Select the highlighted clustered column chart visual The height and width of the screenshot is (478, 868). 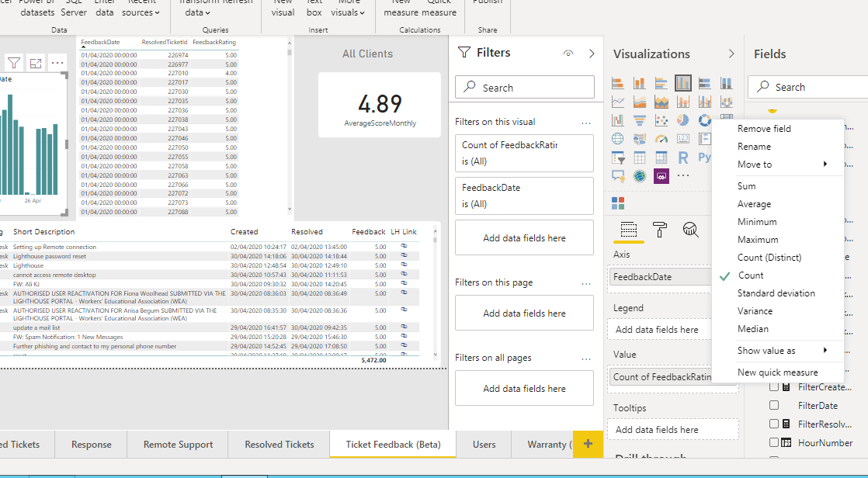point(683,83)
